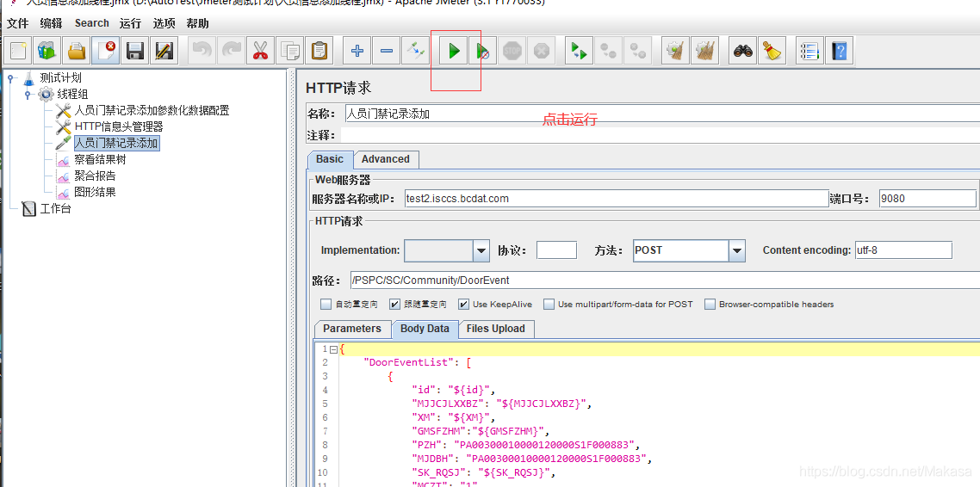The height and width of the screenshot is (487, 980).
Task: Click the Clear All brooms icon
Action: tap(705, 51)
